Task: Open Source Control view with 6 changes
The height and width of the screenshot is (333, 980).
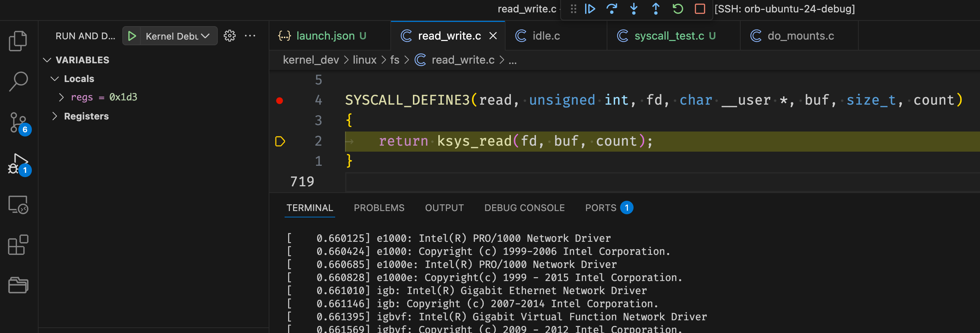Action: tap(18, 123)
